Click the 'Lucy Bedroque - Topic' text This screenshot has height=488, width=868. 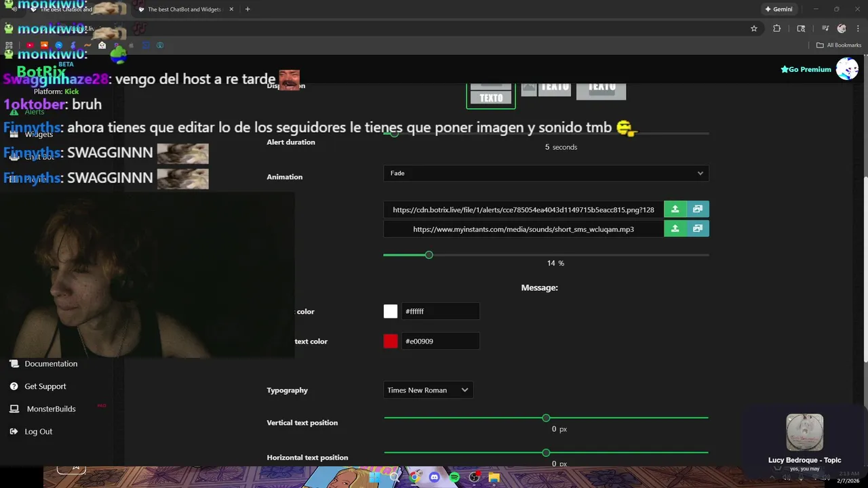click(x=805, y=460)
